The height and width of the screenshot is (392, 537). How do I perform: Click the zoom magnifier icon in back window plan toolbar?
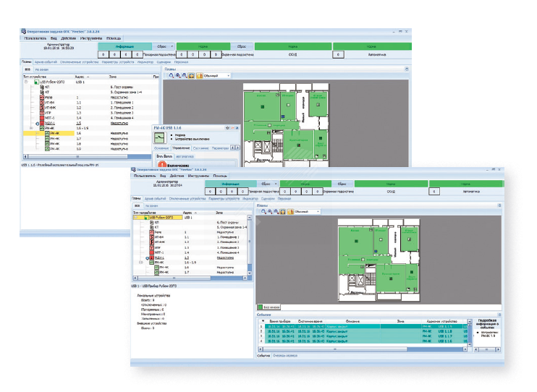point(172,75)
